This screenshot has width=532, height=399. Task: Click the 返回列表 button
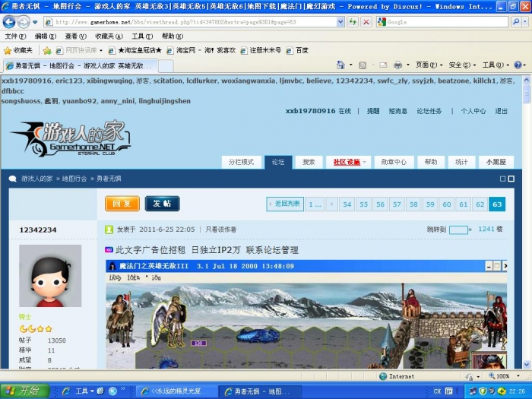285,204
